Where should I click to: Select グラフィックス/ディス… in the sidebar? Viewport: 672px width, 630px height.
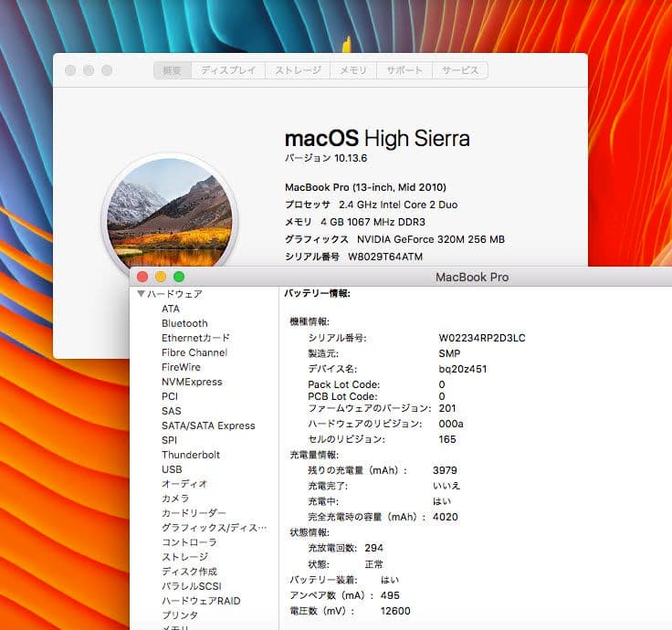215,528
